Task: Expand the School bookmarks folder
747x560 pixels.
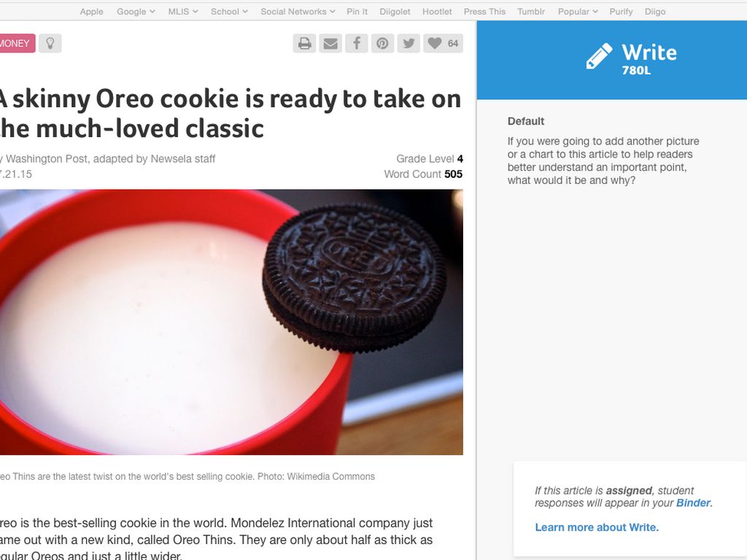Action: tap(229, 12)
